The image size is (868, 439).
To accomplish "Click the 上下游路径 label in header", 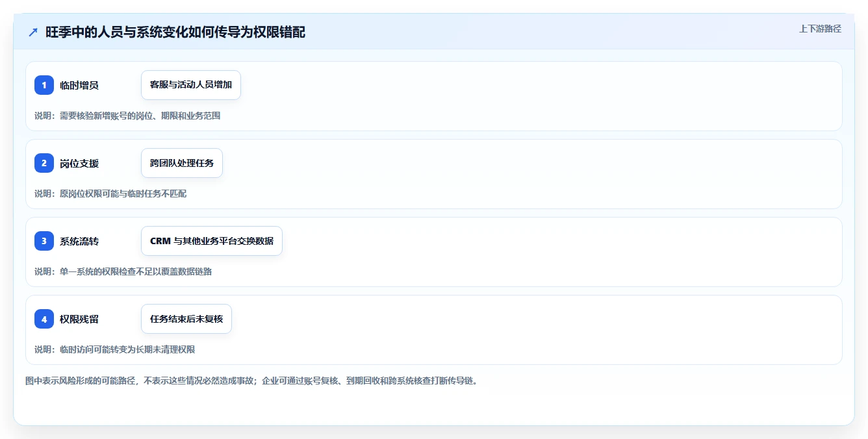I will [x=820, y=29].
